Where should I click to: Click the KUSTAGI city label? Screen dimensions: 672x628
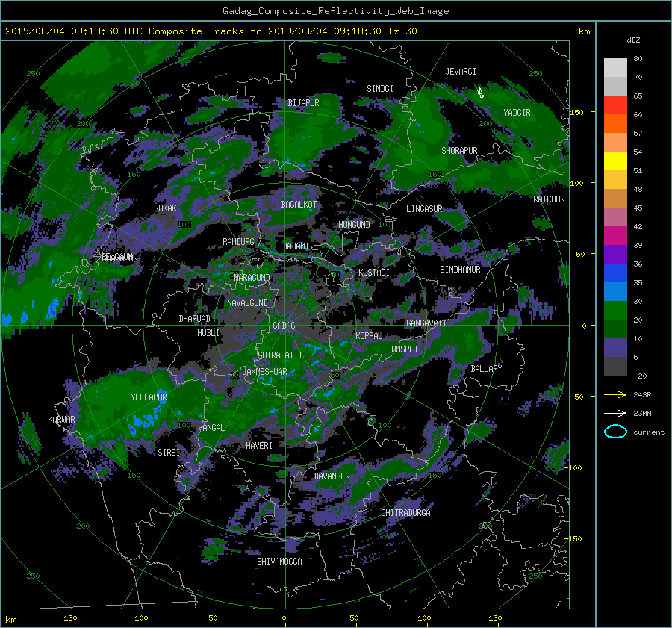pos(374,273)
